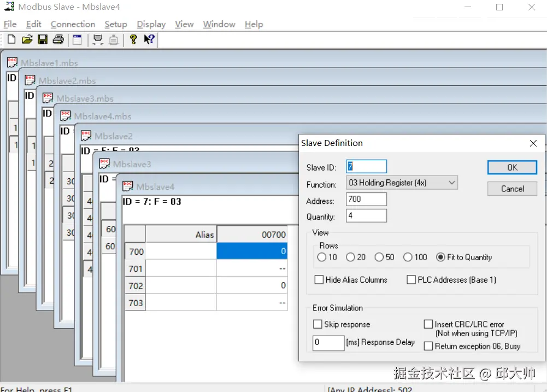
Task: Open the Window menu
Action: point(219,24)
